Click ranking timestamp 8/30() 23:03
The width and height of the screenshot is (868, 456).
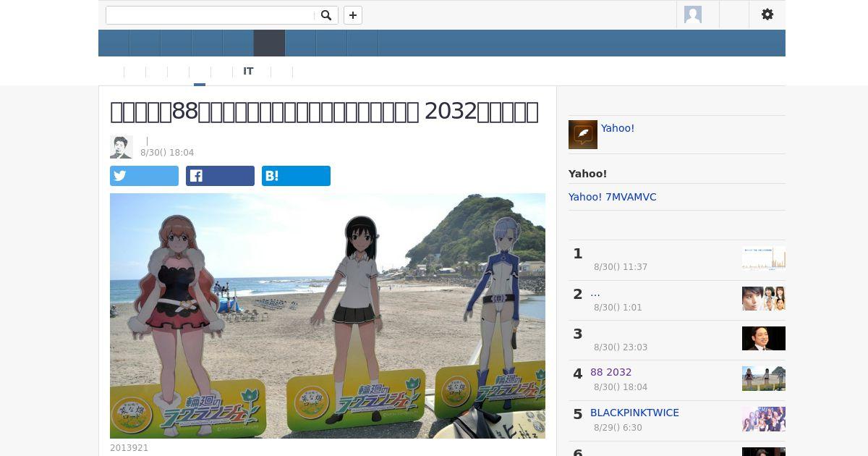click(621, 347)
